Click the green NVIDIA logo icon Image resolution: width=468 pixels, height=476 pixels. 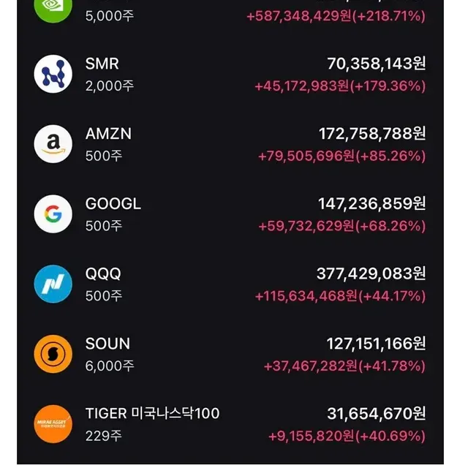[53, 7]
